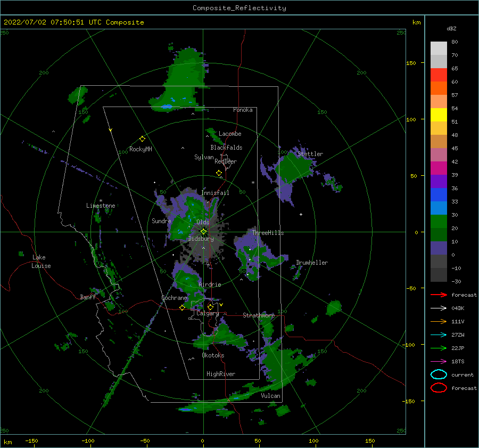Click the Blackfalds city label

(x=226, y=148)
